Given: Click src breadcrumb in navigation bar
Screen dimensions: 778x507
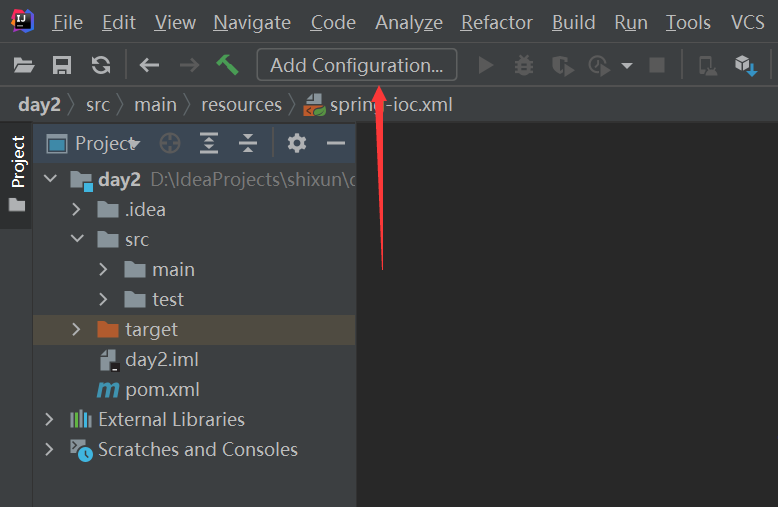Looking at the screenshot, I should click(98, 105).
